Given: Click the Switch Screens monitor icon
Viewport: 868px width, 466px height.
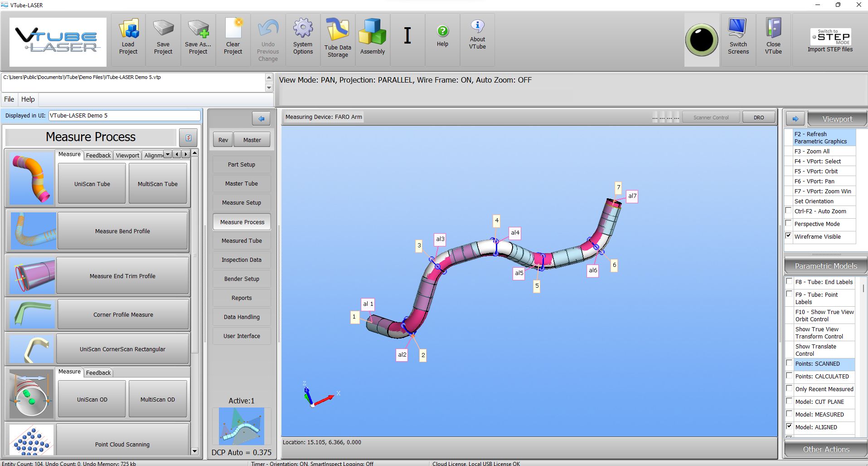Looking at the screenshot, I should [x=738, y=29].
